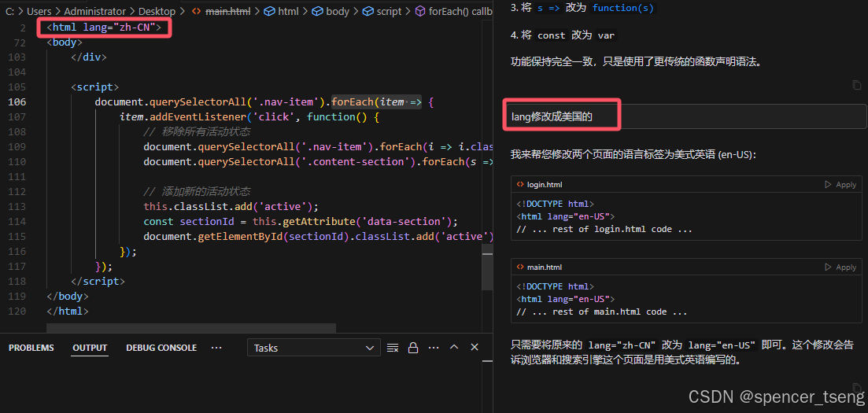The image size is (868, 413).
Task: Toggle the output scroll lock icon
Action: (413, 348)
